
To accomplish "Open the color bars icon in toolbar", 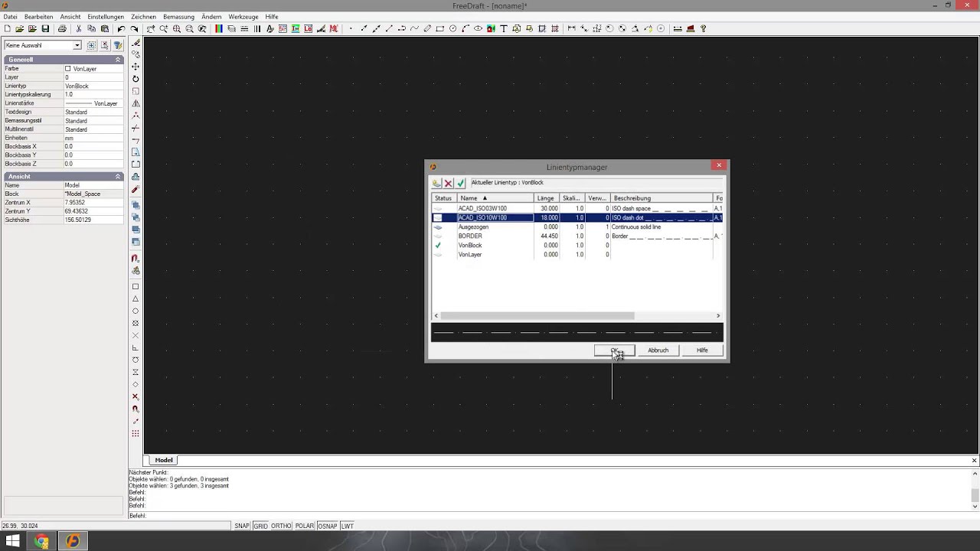I will (x=219, y=29).
